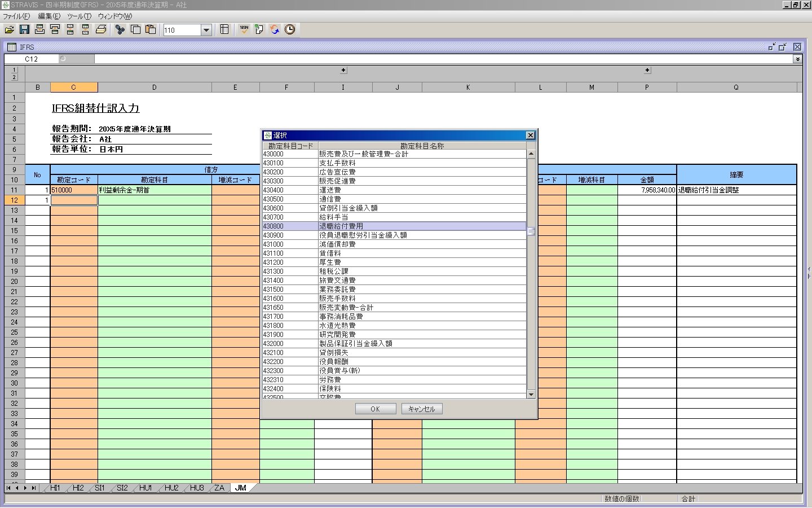Click the circular refresh arrows icon
Screen dimensions: 812x508
[x=275, y=30]
